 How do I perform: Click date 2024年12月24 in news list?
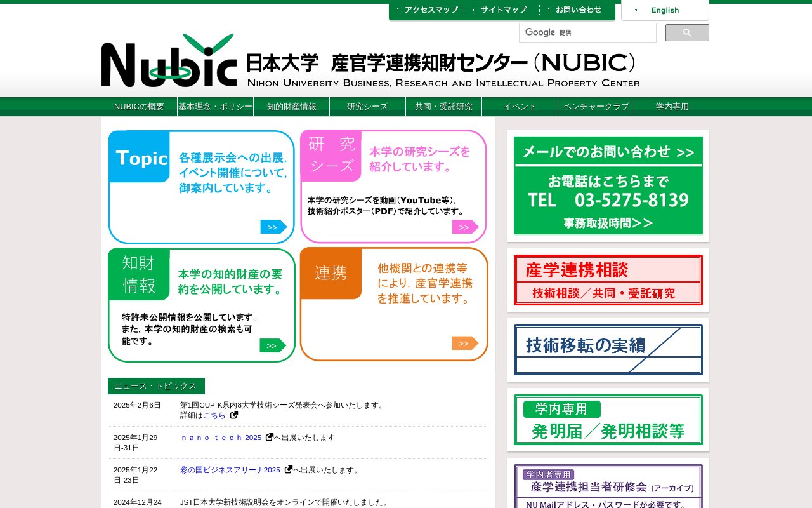coord(138,502)
